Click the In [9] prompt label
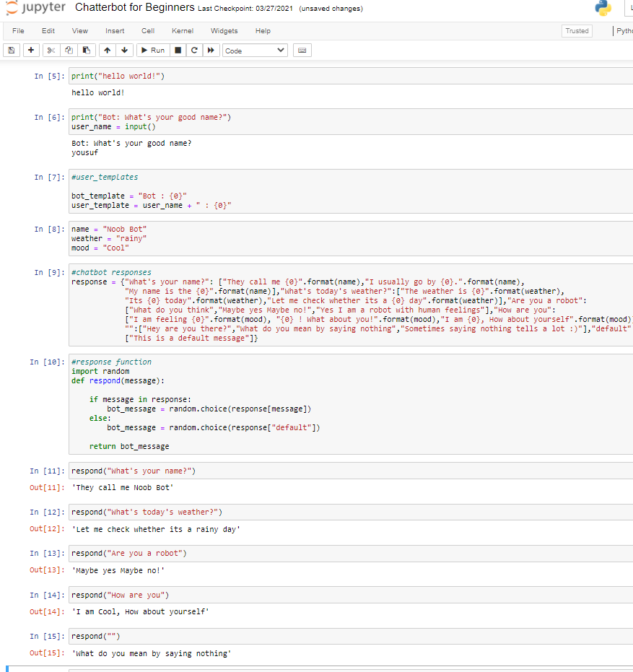Image resolution: width=633 pixels, height=672 pixels. [49, 272]
